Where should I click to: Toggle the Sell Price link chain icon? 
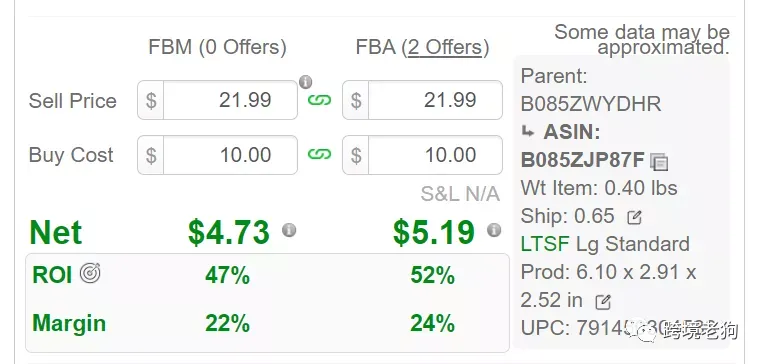tap(319, 100)
